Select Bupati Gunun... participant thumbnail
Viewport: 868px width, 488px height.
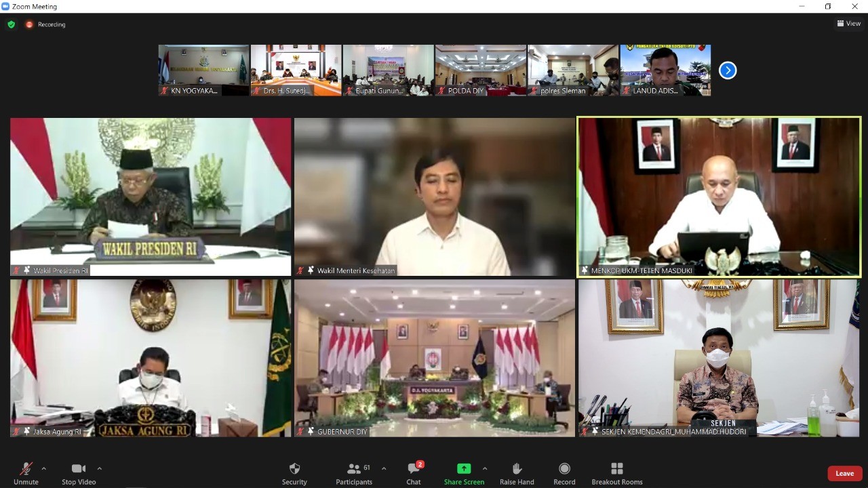point(388,70)
